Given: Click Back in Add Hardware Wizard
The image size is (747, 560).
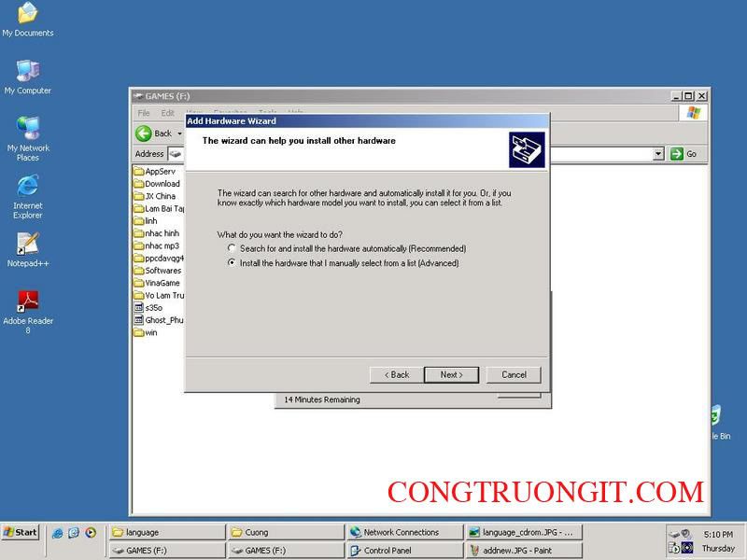Looking at the screenshot, I should pos(396,375).
